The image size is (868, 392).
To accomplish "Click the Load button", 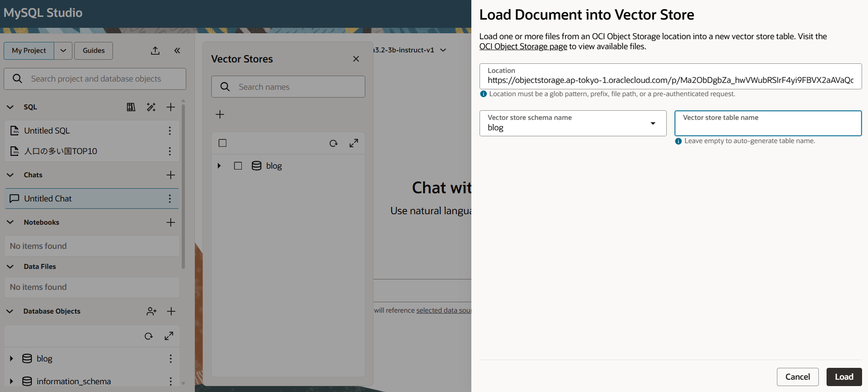I will pyautogui.click(x=843, y=377).
